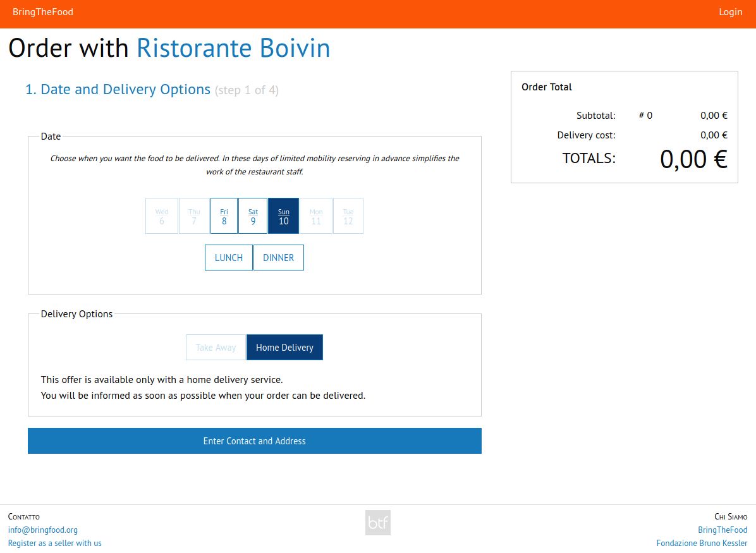Open the Ristorante Boivin restaurant link

tap(233, 48)
